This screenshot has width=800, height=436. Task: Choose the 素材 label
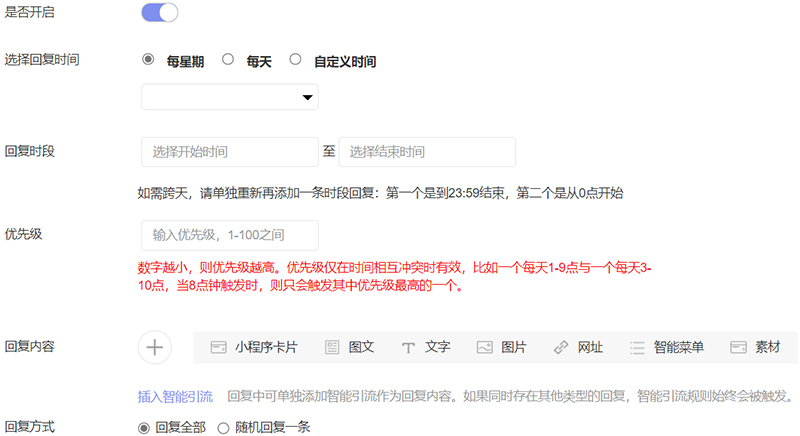tap(768, 347)
